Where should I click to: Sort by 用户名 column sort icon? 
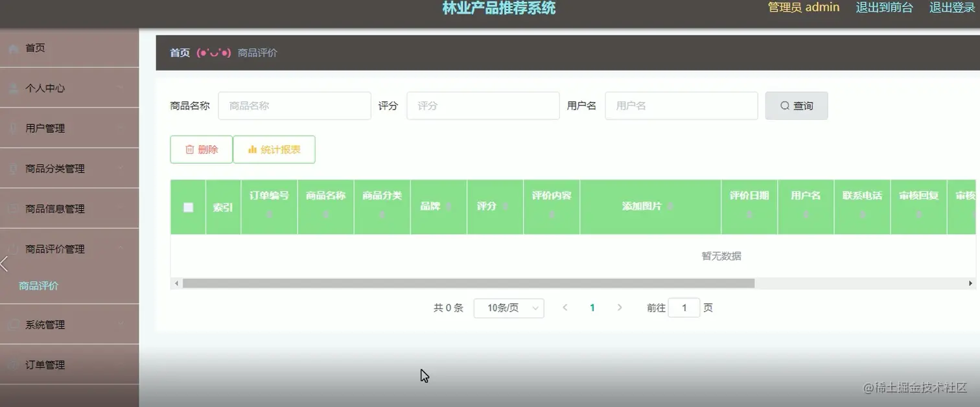[x=806, y=214]
